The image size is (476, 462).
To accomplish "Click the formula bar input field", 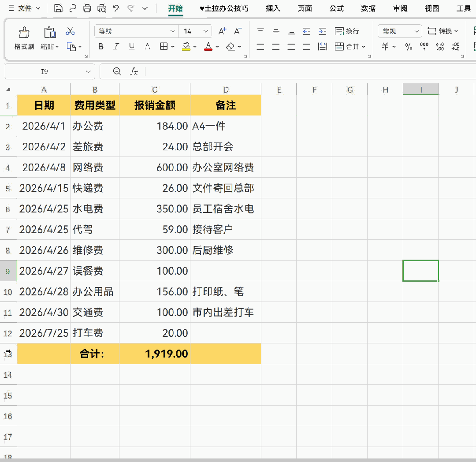I will (x=310, y=72).
